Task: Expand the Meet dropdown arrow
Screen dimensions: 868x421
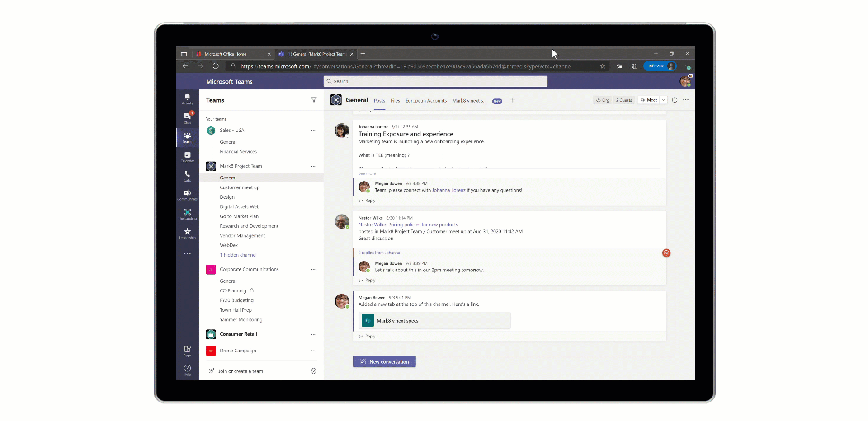Action: tap(663, 100)
